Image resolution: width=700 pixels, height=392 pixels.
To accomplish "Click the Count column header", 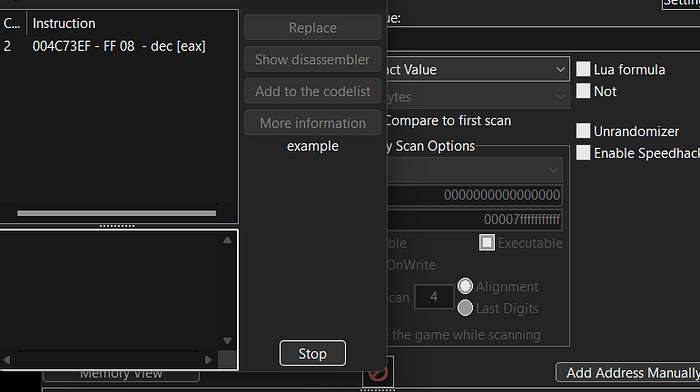I will pos(12,23).
